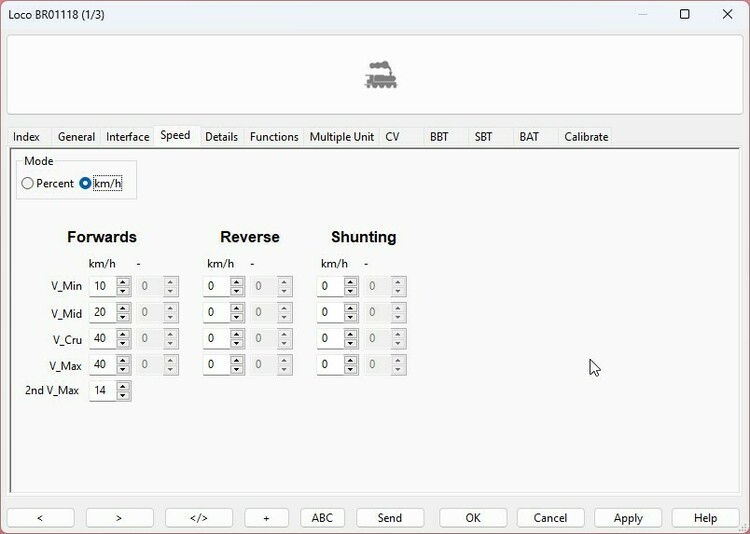This screenshot has width=750, height=534.
Task: Click the Speed tab
Action: (x=175, y=135)
